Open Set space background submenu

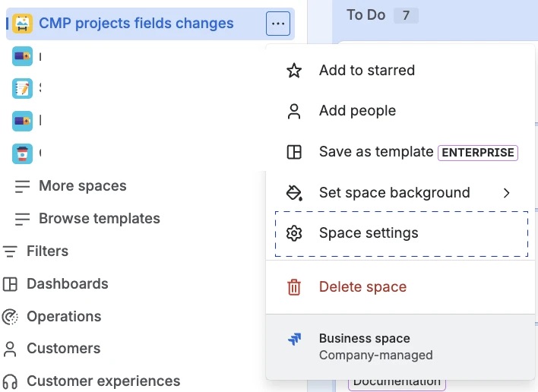click(400, 193)
